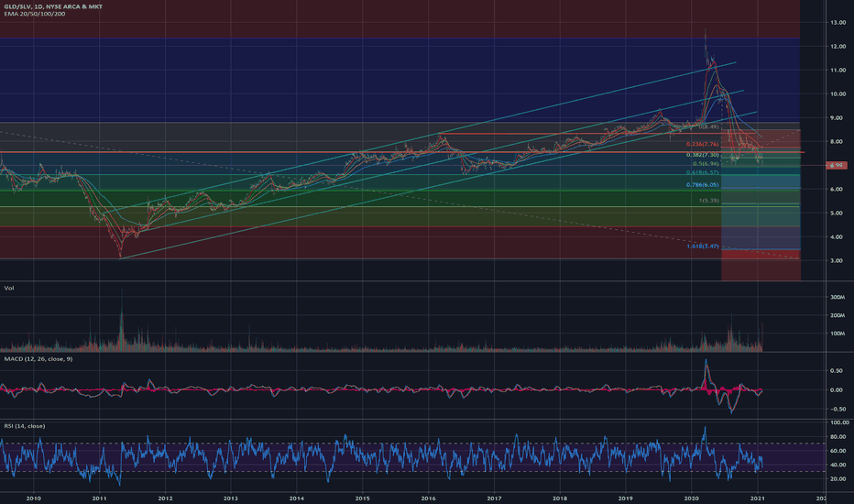Image resolution: width=854 pixels, height=504 pixels.
Task: Click the 2017 year on time axis
Action: click(x=494, y=498)
